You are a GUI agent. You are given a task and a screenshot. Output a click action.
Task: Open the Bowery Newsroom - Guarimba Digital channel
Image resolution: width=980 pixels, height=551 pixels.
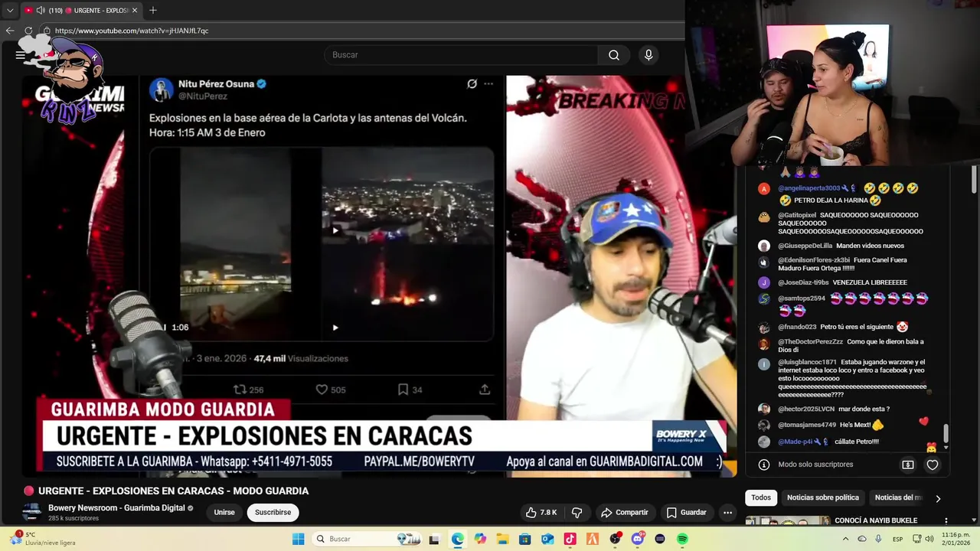click(116, 508)
